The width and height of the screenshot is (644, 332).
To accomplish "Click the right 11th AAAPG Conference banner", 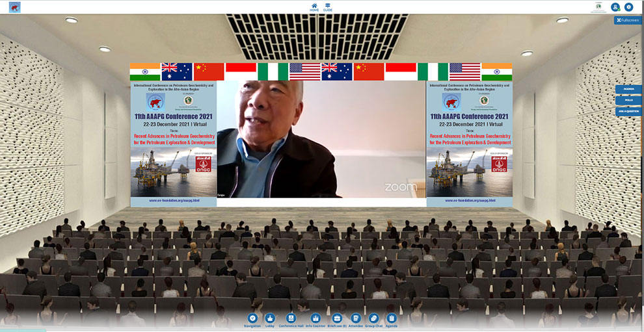I will pos(469,144).
